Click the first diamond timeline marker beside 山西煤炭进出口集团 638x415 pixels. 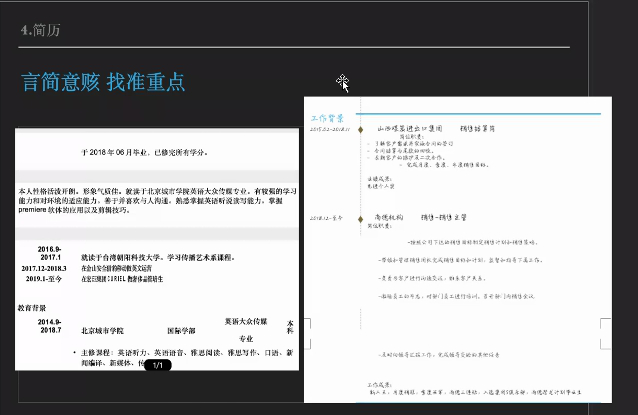[361, 129]
